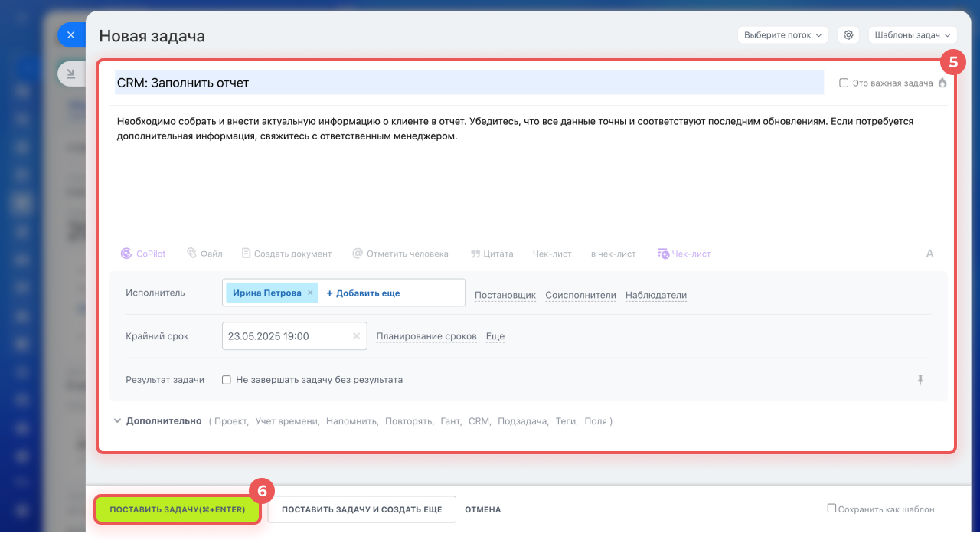Screen dimensions: 980x543
Task: Click Отмена to cancel
Action: [483, 509]
